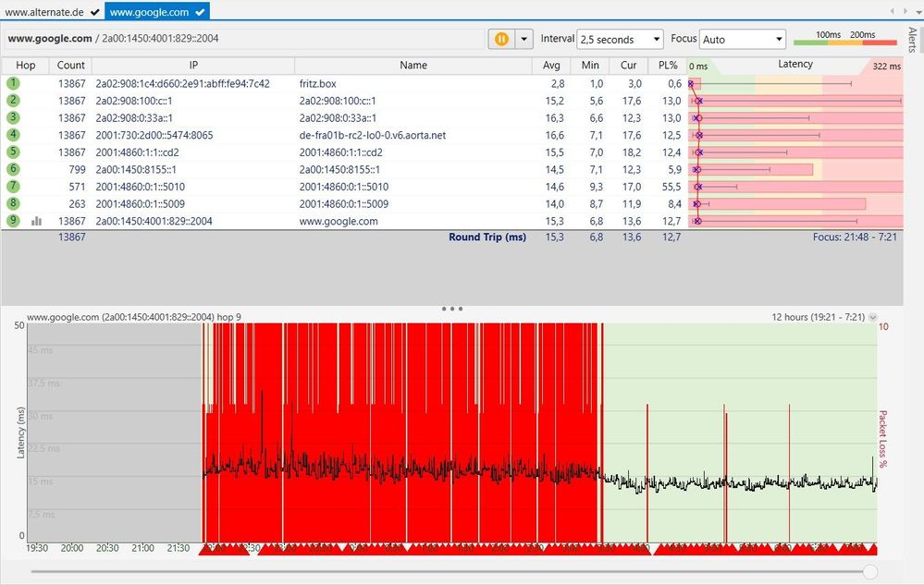Click the hop 1 green circle icon
This screenshot has width=924, height=585.
[13, 83]
